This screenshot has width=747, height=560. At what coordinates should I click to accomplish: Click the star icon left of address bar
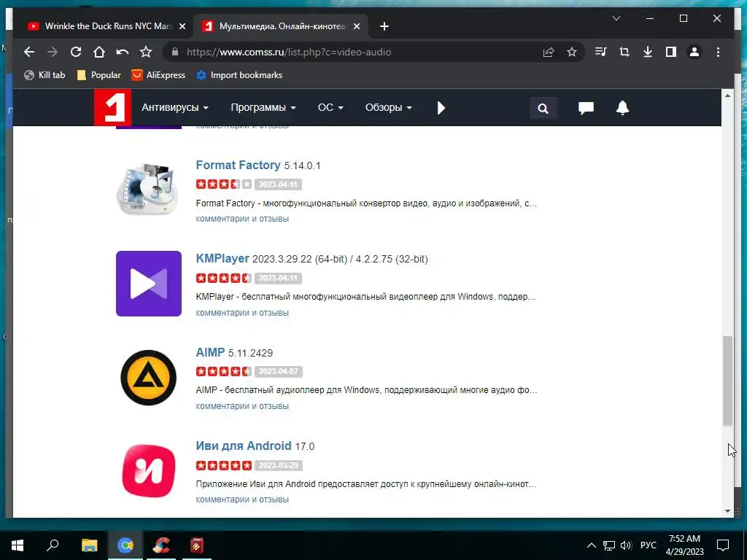pyautogui.click(x=146, y=52)
